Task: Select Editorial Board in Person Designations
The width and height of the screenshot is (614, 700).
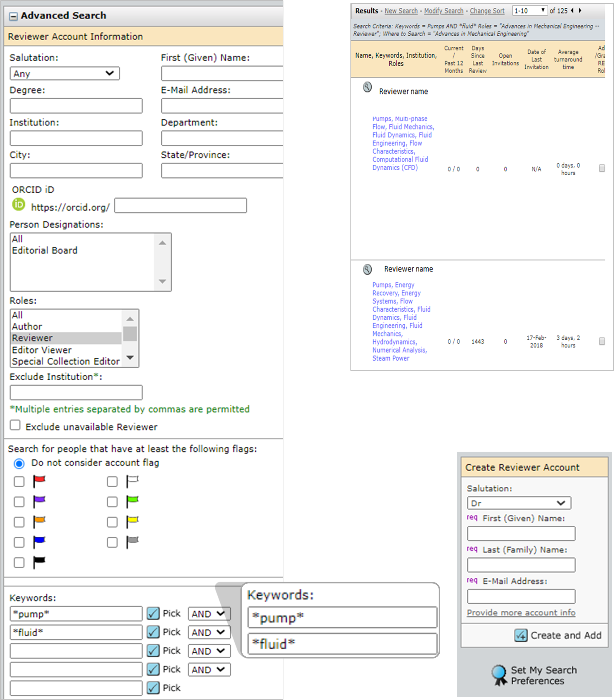Action: point(45,250)
